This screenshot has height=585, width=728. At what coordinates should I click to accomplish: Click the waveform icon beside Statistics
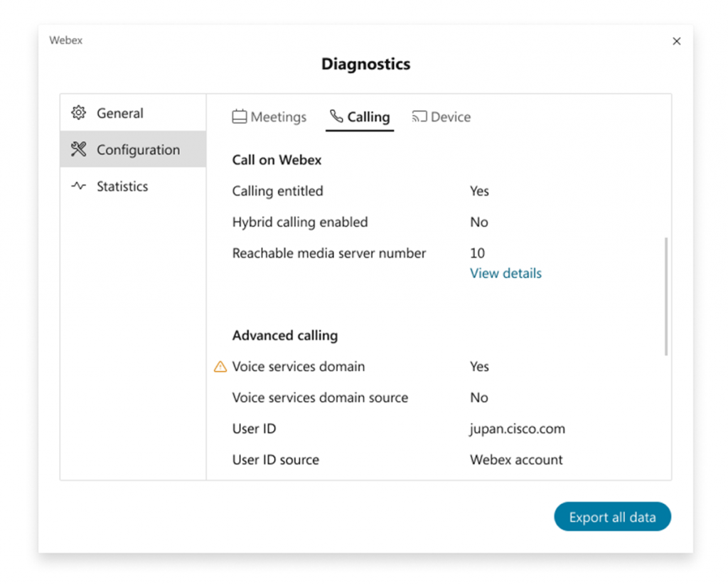coord(79,186)
